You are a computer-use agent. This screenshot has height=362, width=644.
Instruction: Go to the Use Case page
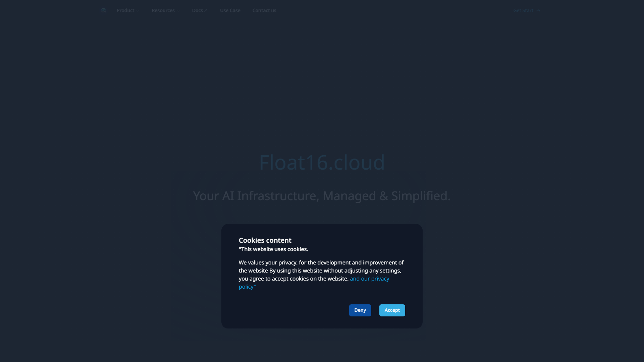230,10
